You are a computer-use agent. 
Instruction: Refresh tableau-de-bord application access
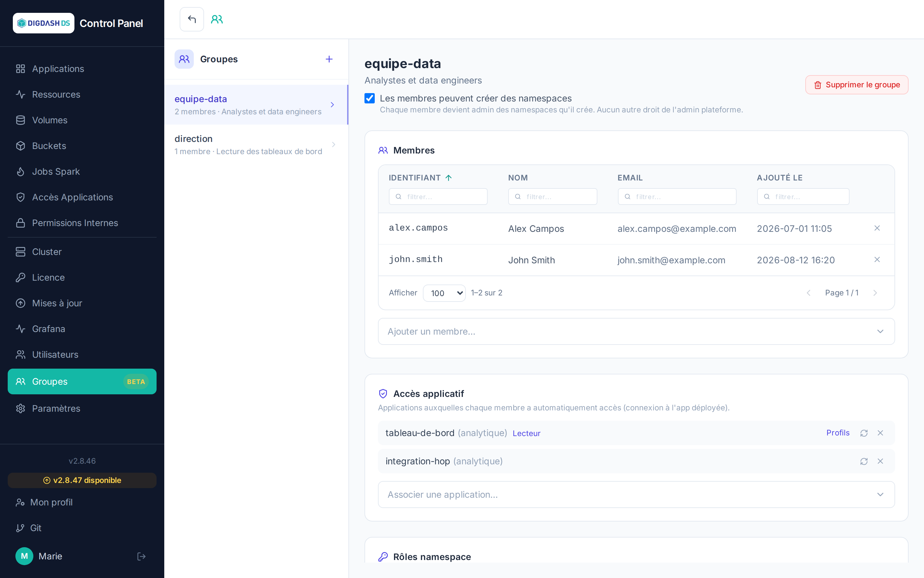[864, 433]
